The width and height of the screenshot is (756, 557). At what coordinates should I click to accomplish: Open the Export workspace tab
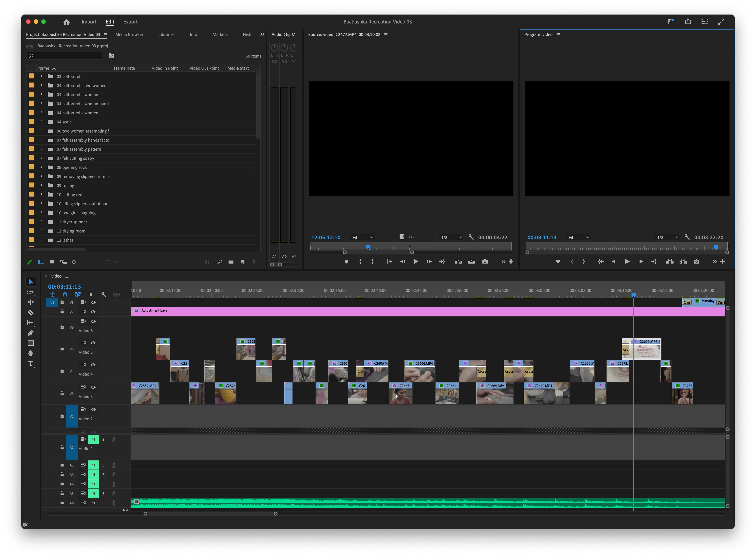coord(130,22)
